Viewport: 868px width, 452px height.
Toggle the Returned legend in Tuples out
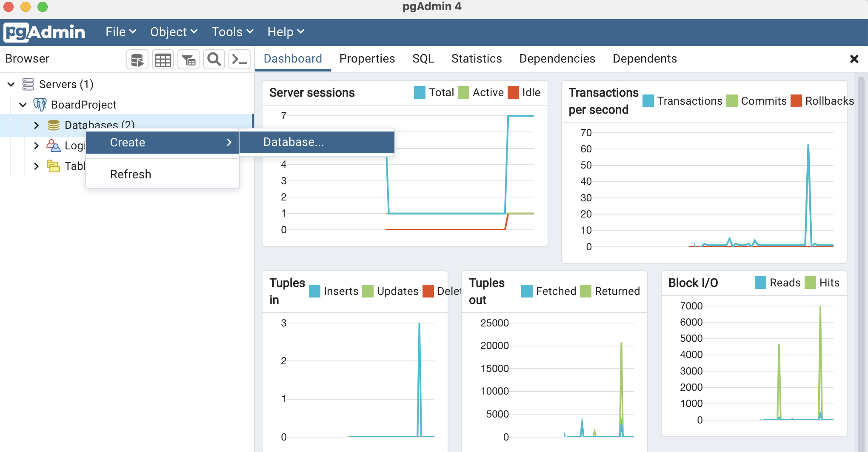610,291
